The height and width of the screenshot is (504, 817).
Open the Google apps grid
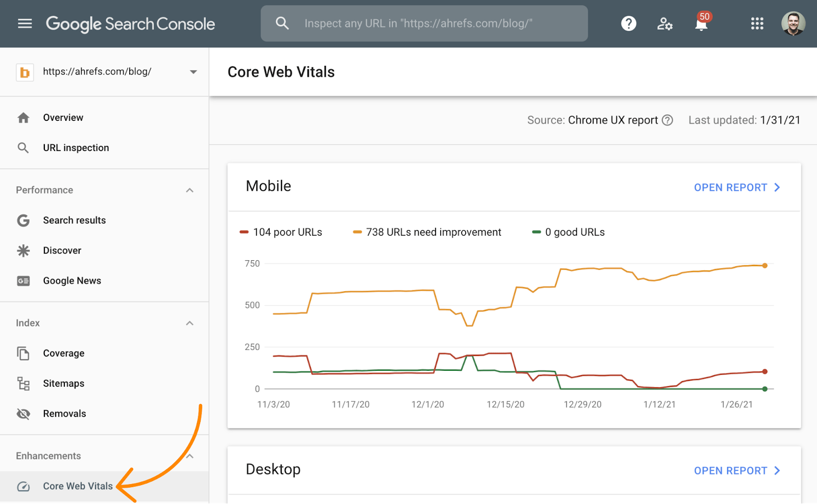pyautogui.click(x=757, y=23)
